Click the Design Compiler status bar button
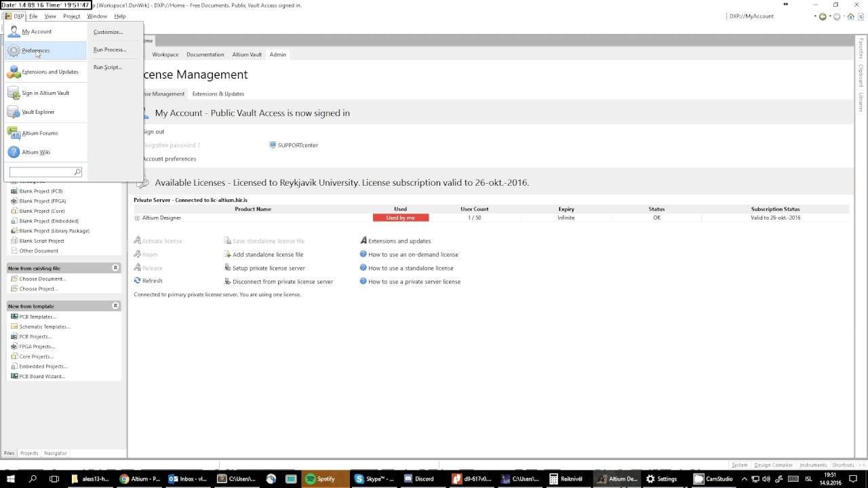 773,465
